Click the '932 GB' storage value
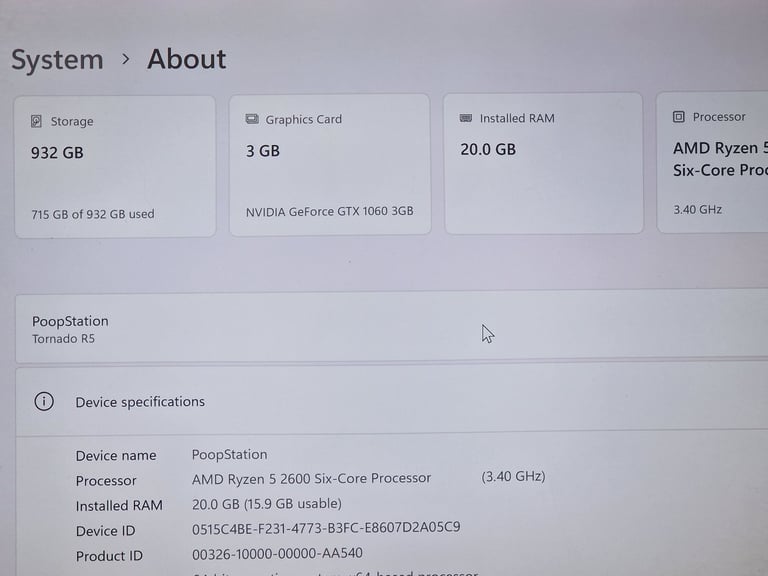The width and height of the screenshot is (768, 576). click(x=57, y=153)
